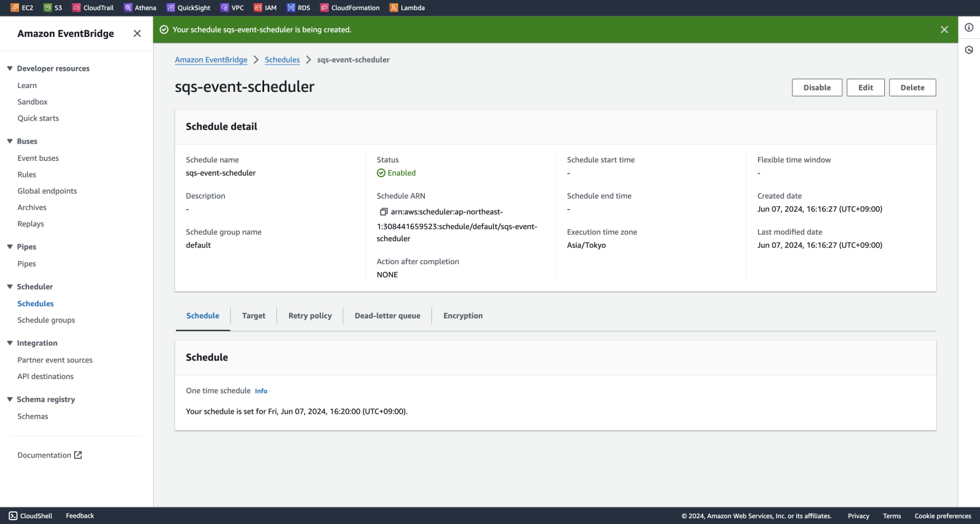
Task: Open the CloudTrail shortcut icon
Action: tap(77, 8)
